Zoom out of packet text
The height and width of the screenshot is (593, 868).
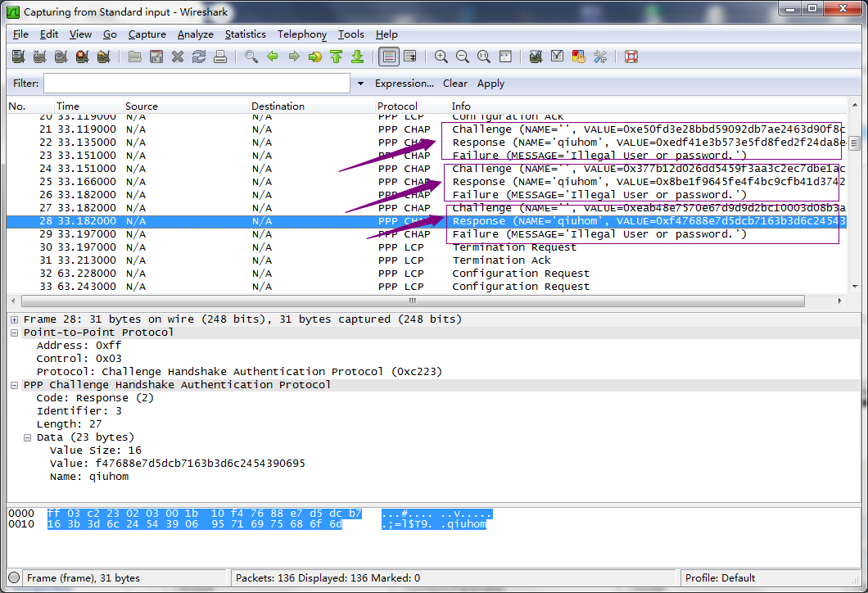(x=462, y=57)
